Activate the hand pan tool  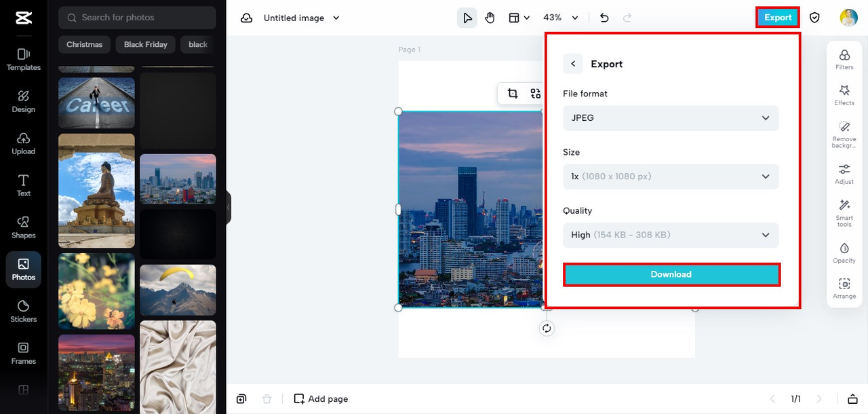[490, 18]
